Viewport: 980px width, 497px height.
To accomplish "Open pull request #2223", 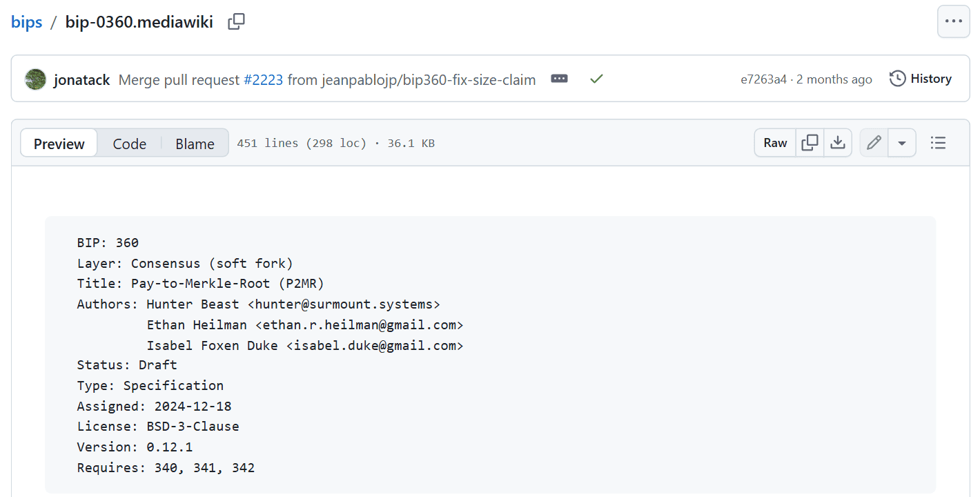I will pyautogui.click(x=264, y=79).
